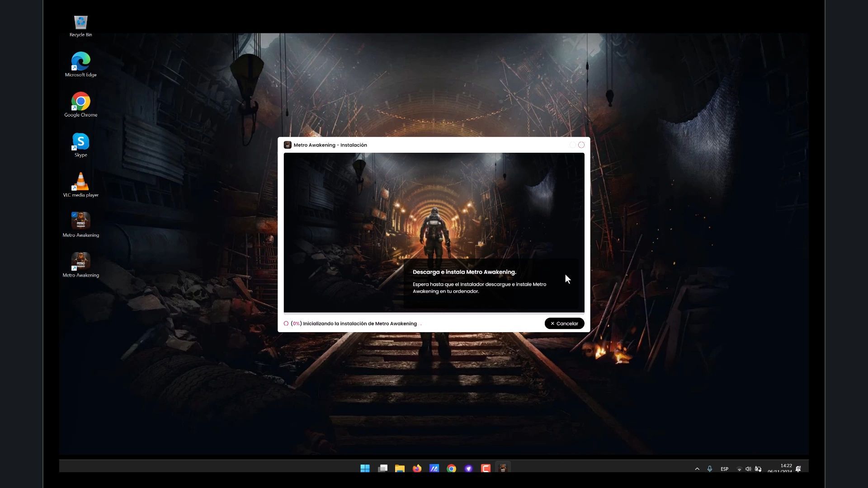
Task: Click the faint minimize circle in installer title bar
Action: tap(572, 145)
